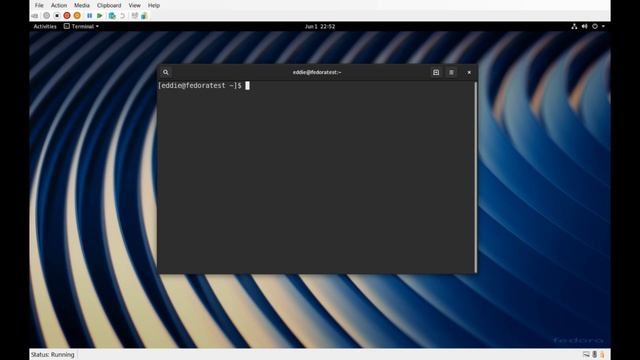Click the Enhanced Session toolbar icon
This screenshot has height=360, width=640.
click(134, 16)
